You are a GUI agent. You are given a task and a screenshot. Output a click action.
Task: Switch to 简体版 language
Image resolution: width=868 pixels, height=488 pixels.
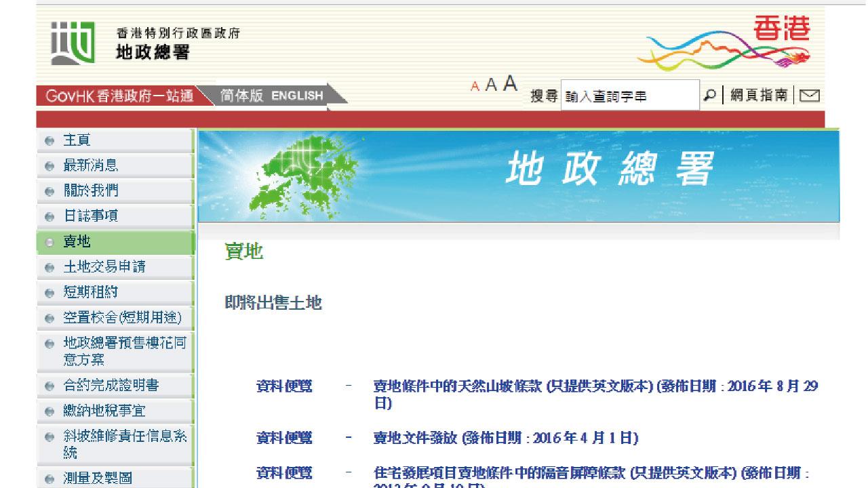241,96
